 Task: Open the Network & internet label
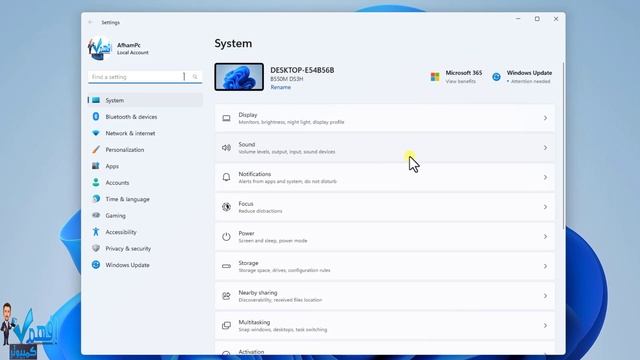(x=130, y=133)
